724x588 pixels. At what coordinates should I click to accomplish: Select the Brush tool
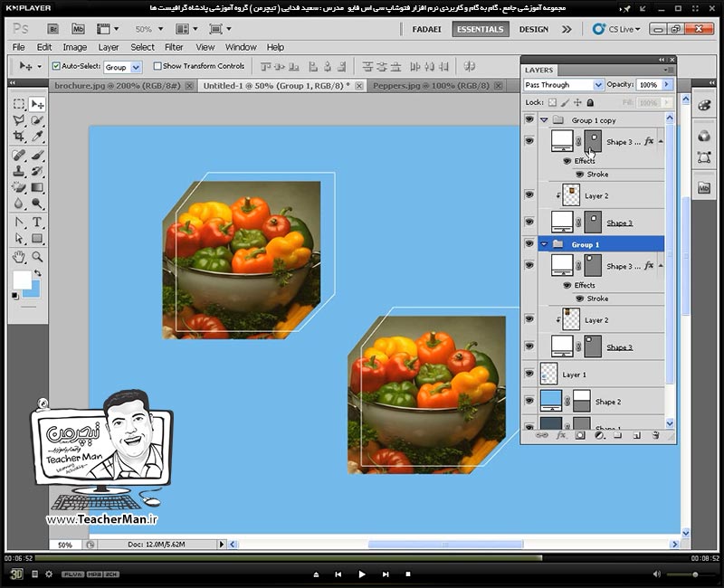click(x=37, y=155)
